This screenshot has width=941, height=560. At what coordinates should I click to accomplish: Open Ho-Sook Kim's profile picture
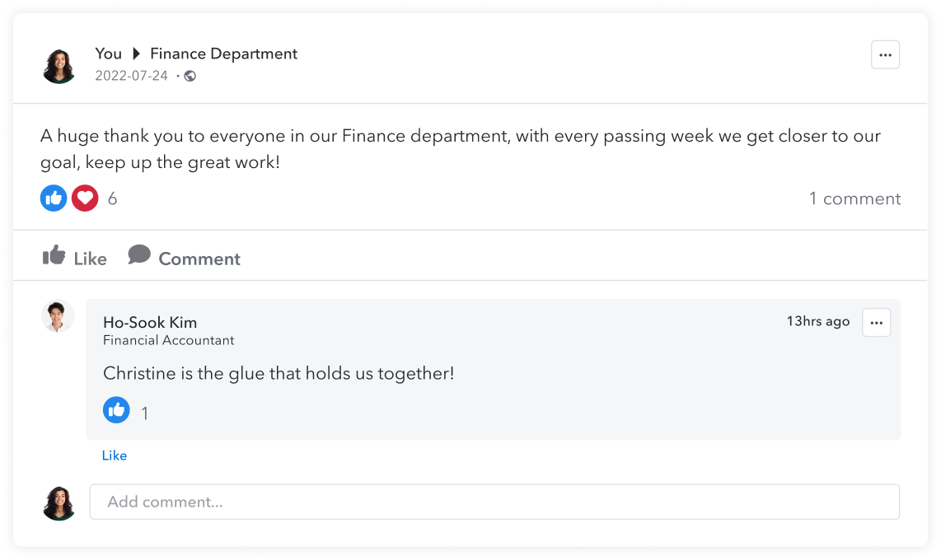[x=58, y=317]
